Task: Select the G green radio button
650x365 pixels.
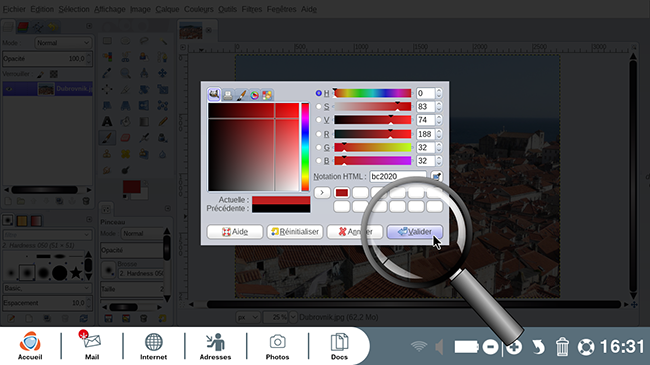Action: [318, 147]
